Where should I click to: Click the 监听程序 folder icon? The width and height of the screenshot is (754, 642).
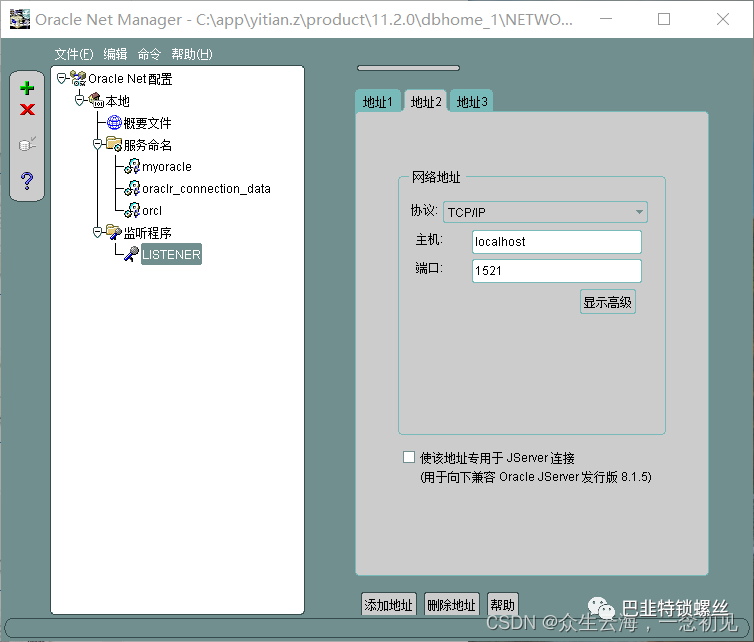[114, 232]
